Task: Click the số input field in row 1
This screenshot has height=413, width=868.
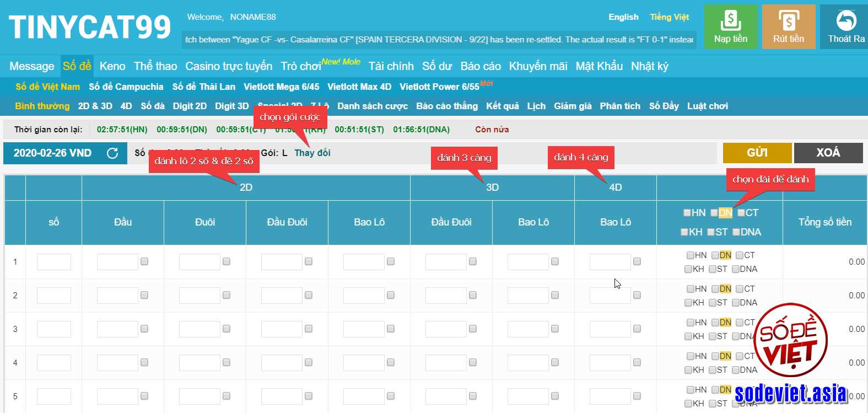Action: click(x=54, y=262)
